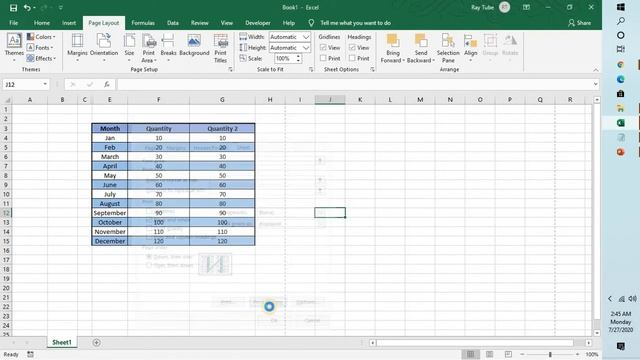Adjust the Scale percentage spinner
Viewport: 640px width, 360px height.
298,58
